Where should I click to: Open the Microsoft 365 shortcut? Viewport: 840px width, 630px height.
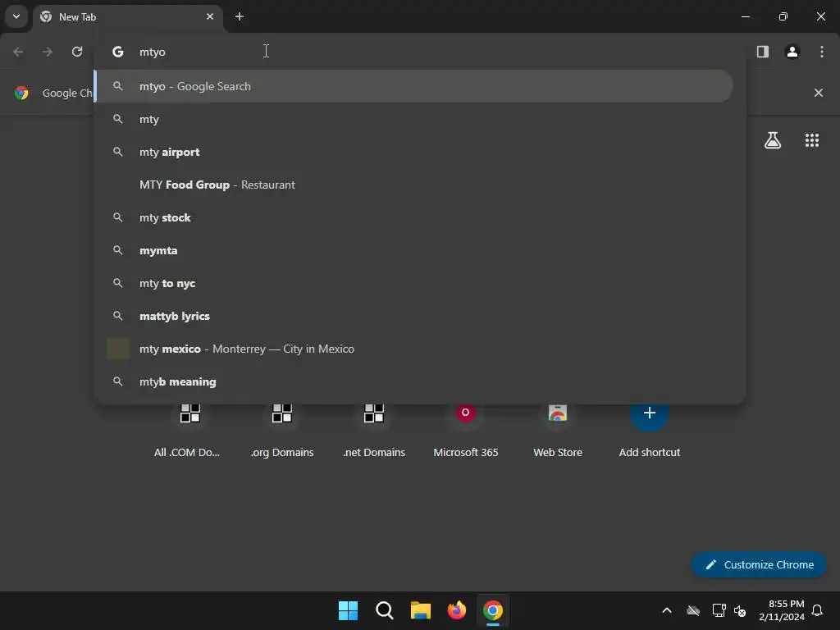[466, 430]
